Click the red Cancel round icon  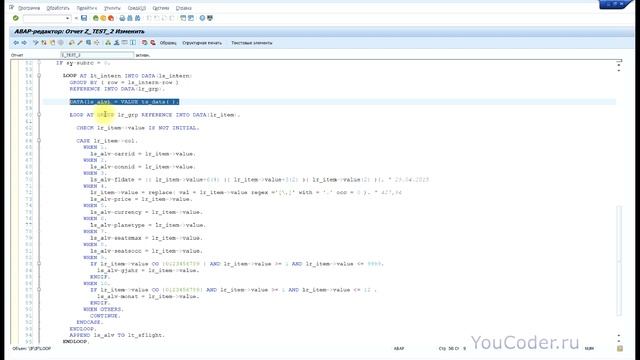pyautogui.click(x=111, y=18)
